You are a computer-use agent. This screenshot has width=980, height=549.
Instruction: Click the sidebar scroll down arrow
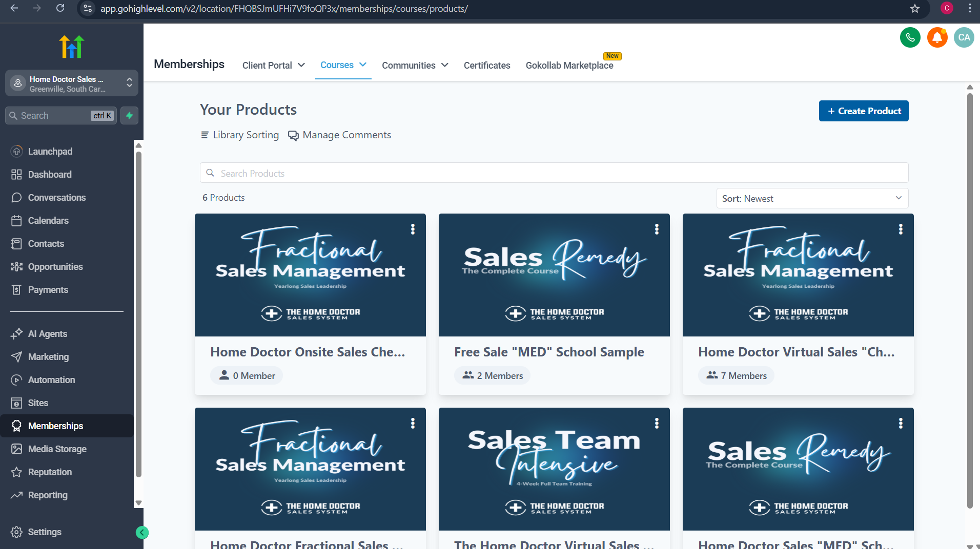click(x=138, y=503)
